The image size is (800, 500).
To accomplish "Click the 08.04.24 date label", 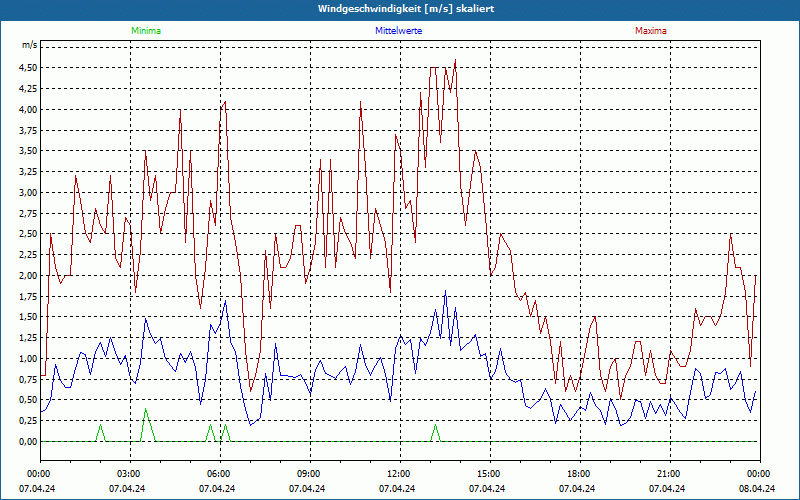I will click(757, 489).
